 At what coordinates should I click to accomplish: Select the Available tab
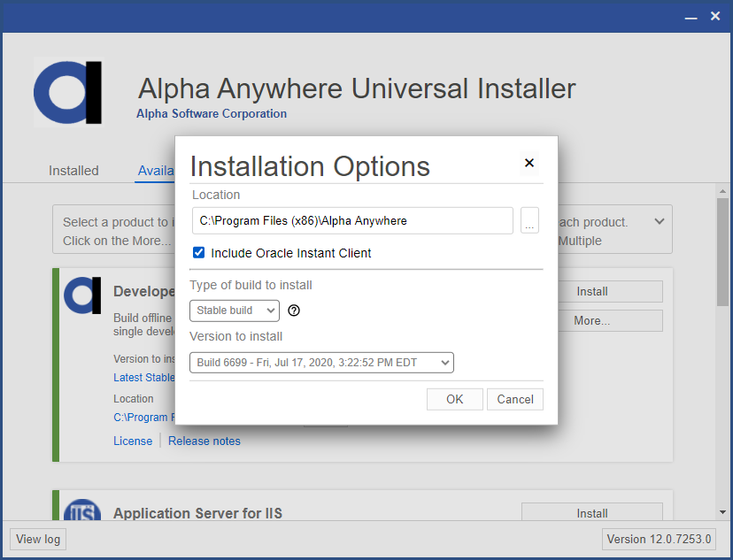156,171
